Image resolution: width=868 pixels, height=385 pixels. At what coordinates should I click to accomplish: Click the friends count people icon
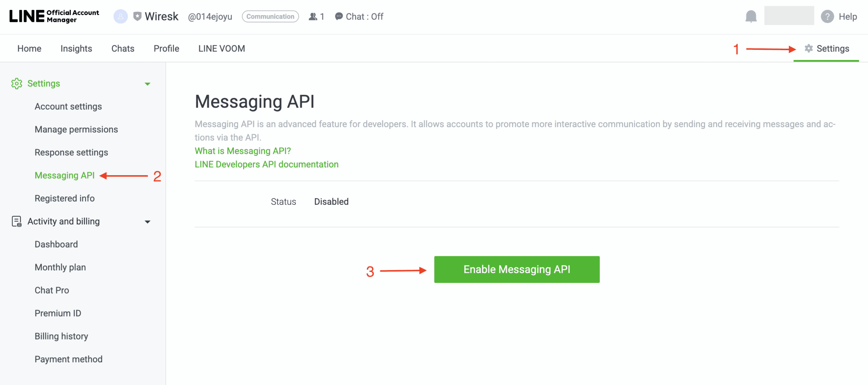click(x=313, y=16)
